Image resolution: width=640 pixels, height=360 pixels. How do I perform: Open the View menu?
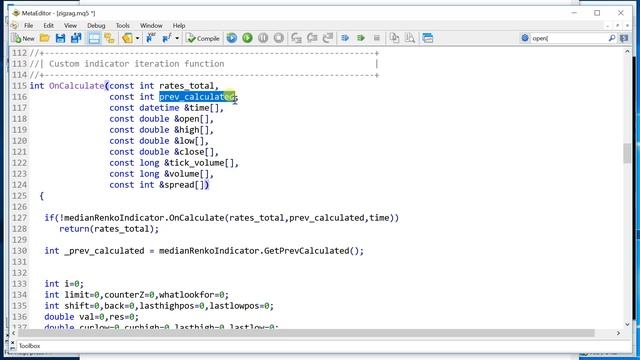tap(70, 25)
